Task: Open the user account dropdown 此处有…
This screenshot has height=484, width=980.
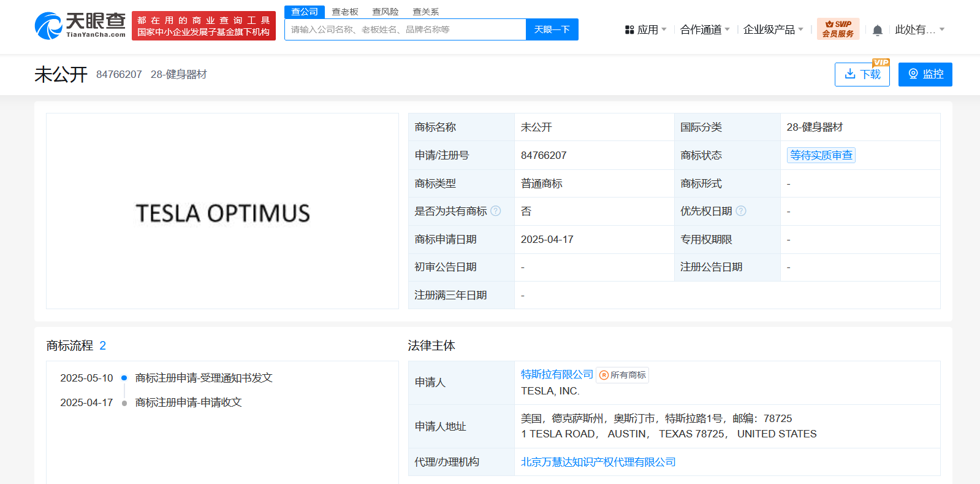Action: [919, 29]
